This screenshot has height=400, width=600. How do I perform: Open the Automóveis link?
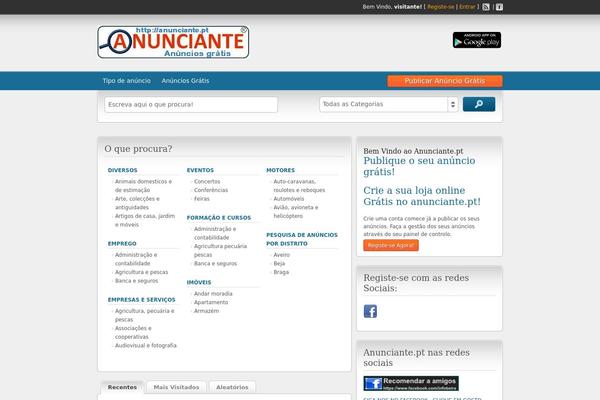click(x=289, y=199)
